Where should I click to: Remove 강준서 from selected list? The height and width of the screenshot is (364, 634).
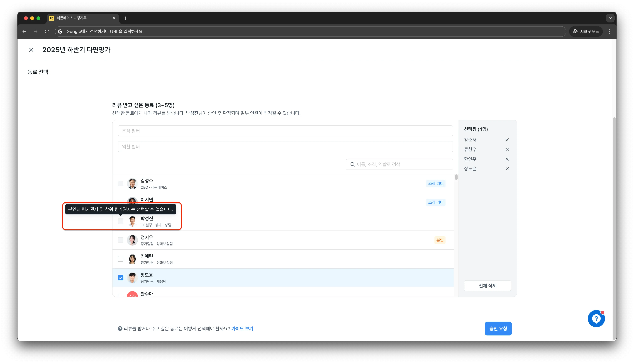(507, 140)
